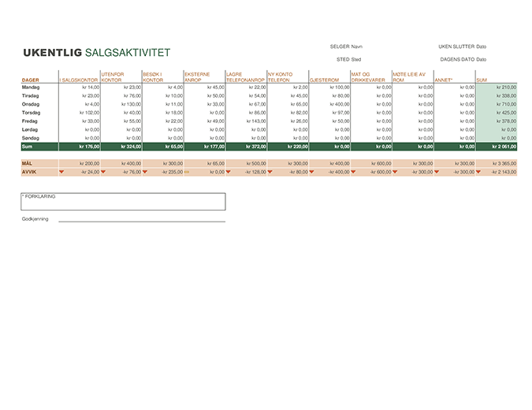Click the STED Sted field
The height and width of the screenshot is (410, 532).
349,59
